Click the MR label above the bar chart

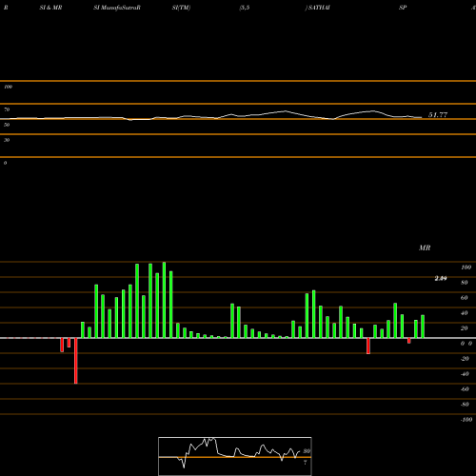[425, 248]
